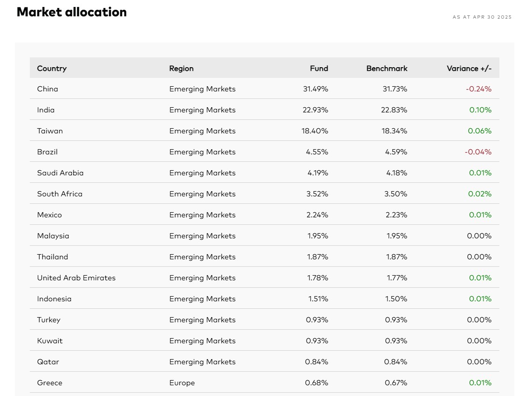Click the Variance +/- column header

pos(469,69)
